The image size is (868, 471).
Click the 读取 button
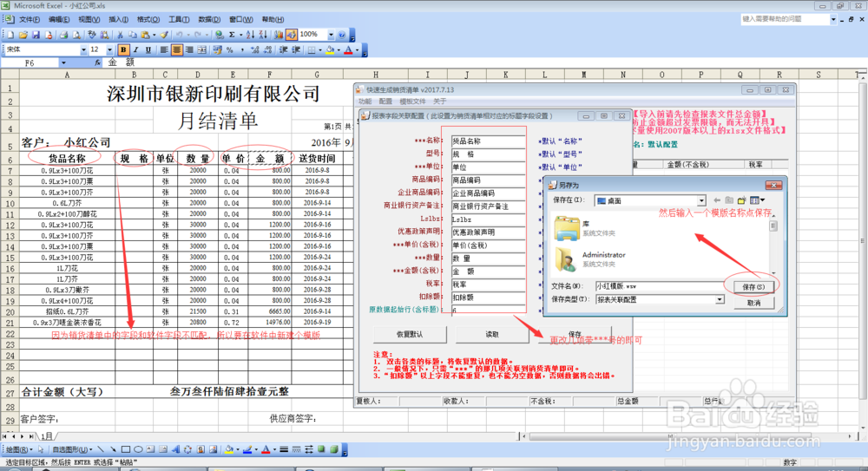[492, 334]
